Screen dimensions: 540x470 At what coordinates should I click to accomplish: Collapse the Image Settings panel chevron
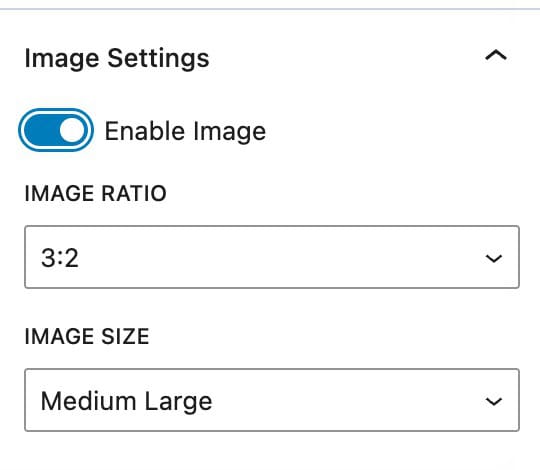coord(496,55)
